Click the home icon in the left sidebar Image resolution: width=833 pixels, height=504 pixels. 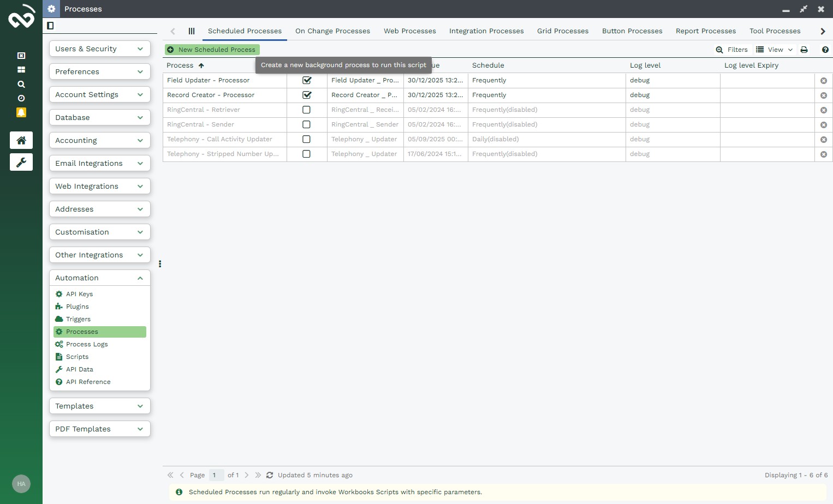pyautogui.click(x=21, y=140)
